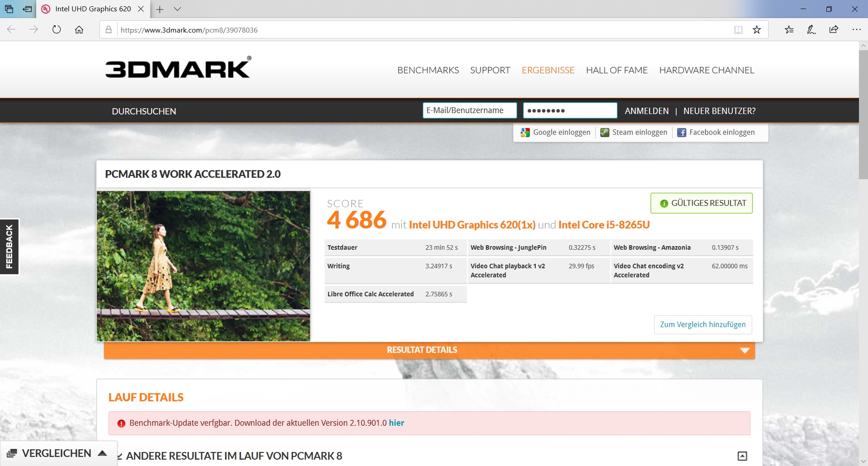This screenshot has width=868, height=466.
Task: Open the Feedback side tab
Action: [9, 247]
